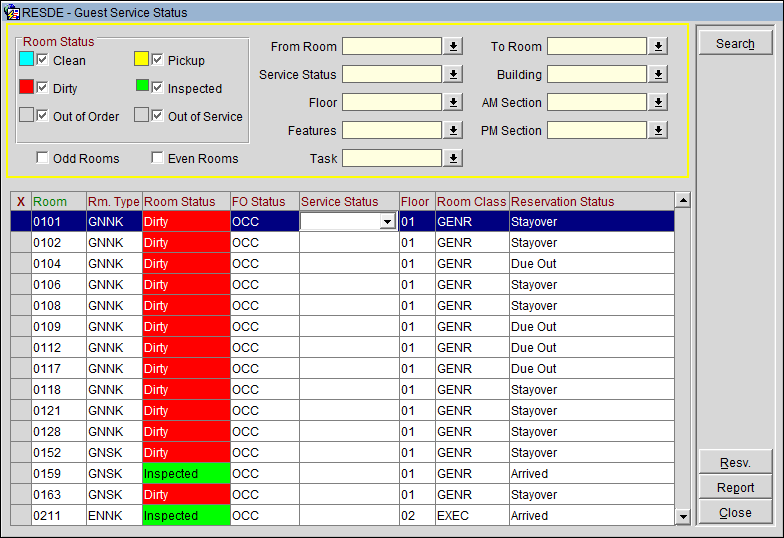Toggle the Odd Rooms checkbox
Image resolution: width=784 pixels, height=538 pixels.
point(43,158)
